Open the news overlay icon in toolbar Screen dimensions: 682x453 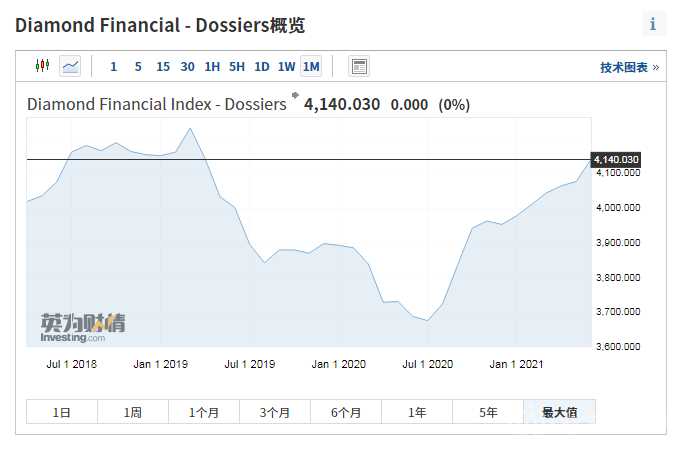coord(359,66)
